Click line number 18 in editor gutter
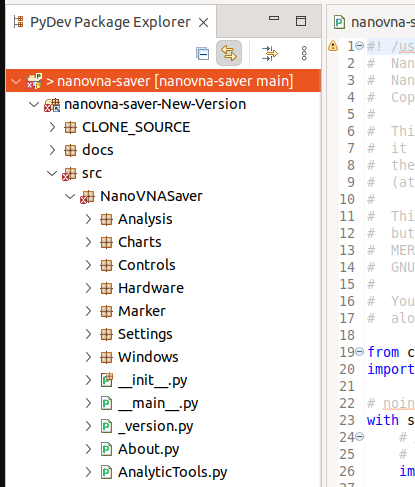The width and height of the screenshot is (415, 487). coord(347,335)
